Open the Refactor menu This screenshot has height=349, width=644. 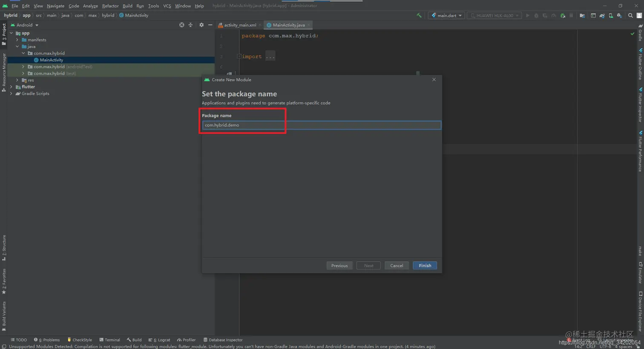(x=110, y=6)
